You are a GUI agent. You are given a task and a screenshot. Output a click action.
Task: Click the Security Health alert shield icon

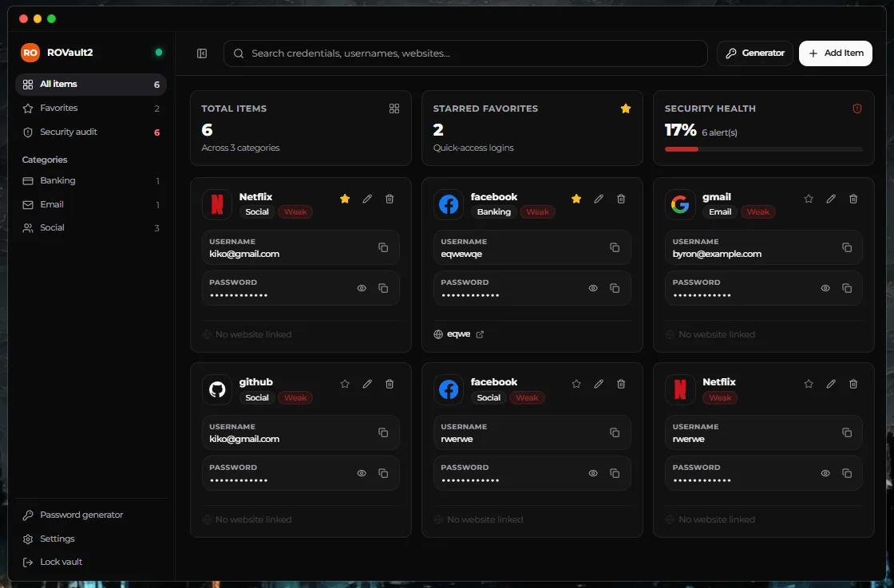point(857,109)
